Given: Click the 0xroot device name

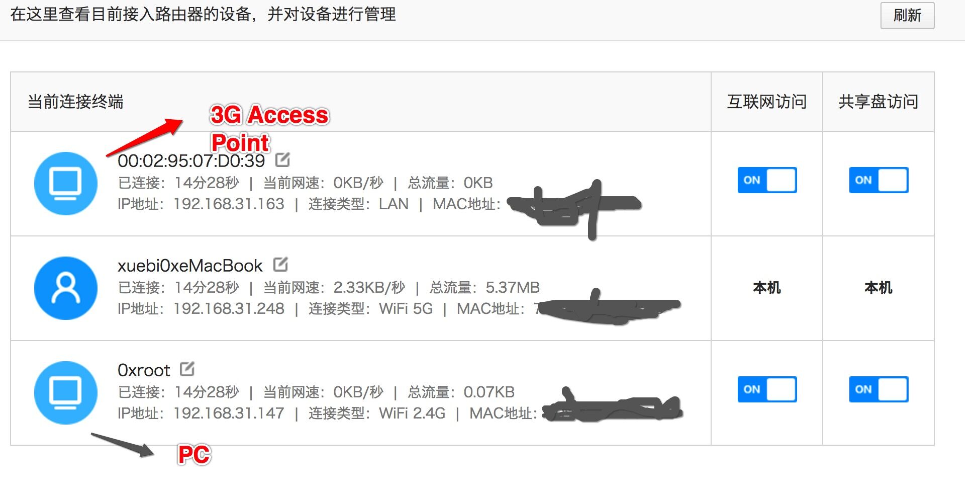Looking at the screenshot, I should (144, 370).
